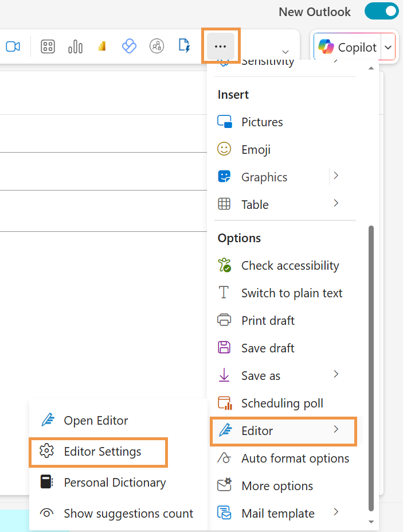Expand the Mail template submenu chevron
Screen dimensions: 403x532
[336, 512]
